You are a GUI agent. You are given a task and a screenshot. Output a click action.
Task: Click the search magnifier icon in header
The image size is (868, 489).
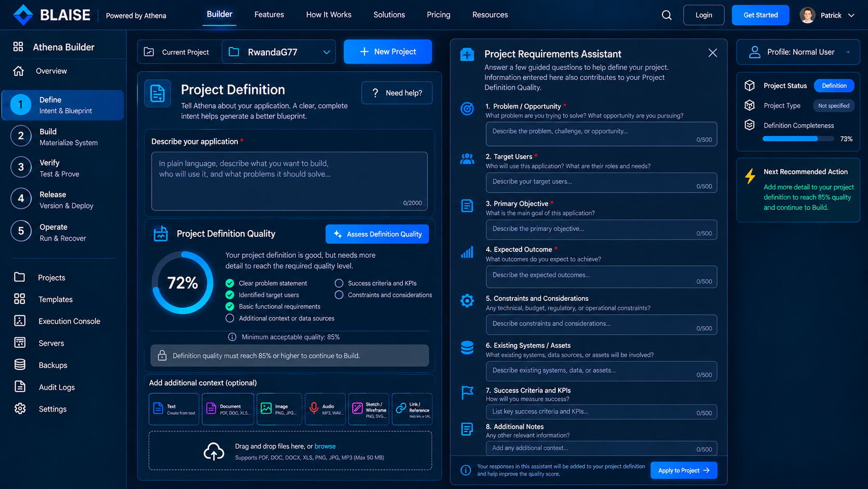point(667,15)
